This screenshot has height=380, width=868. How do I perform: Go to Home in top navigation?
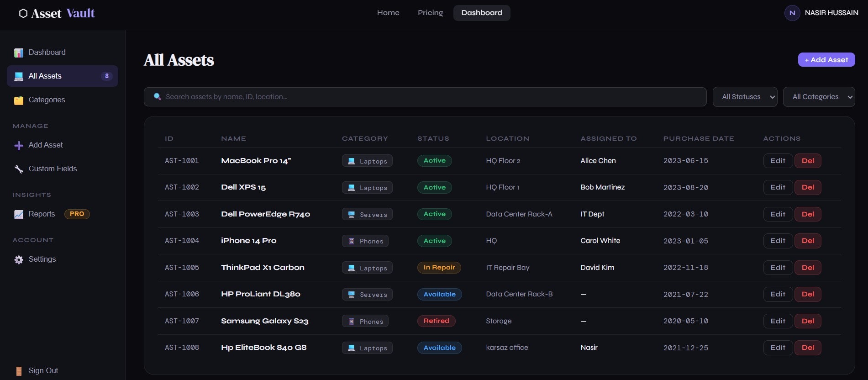tap(388, 13)
